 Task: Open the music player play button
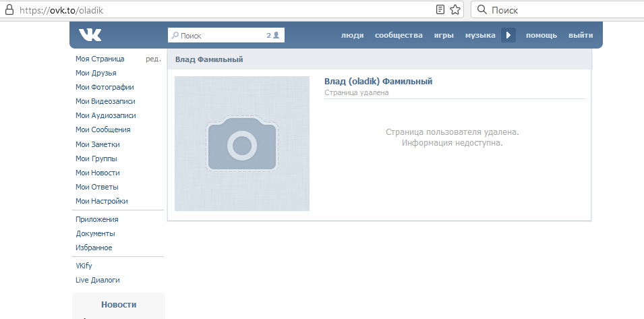[x=508, y=35]
